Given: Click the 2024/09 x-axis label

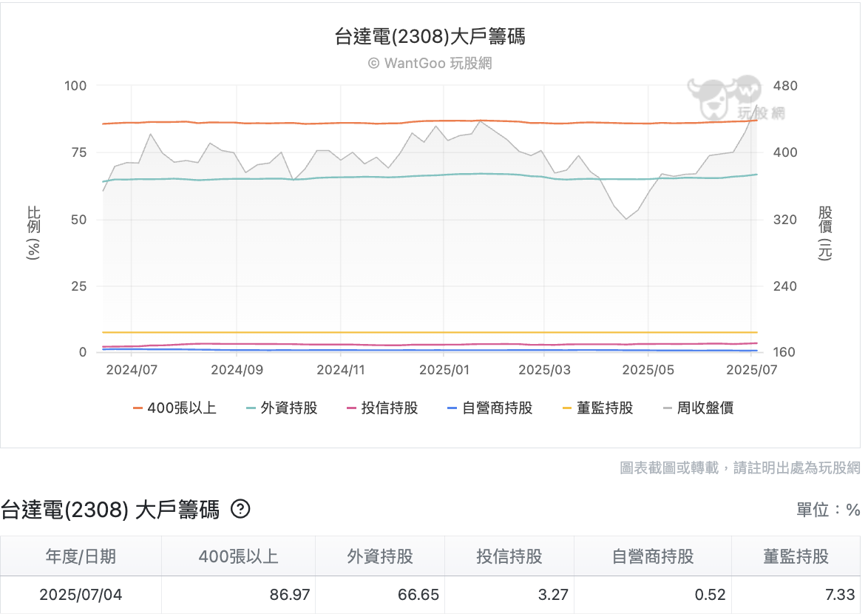Looking at the screenshot, I should click(x=237, y=370).
